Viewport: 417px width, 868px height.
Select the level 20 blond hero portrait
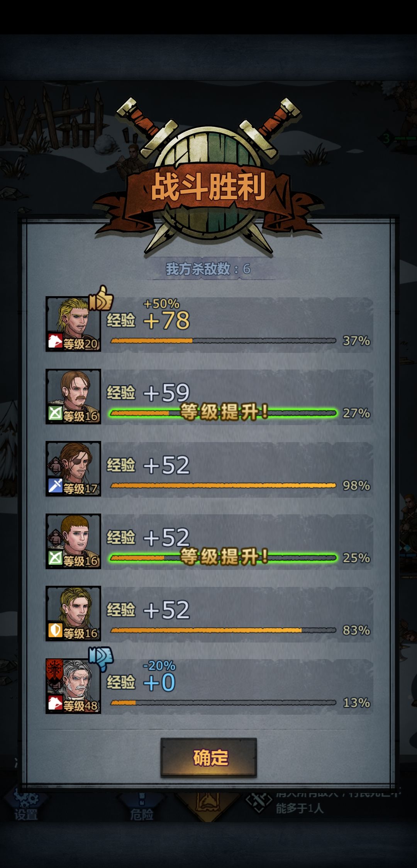coord(73,324)
